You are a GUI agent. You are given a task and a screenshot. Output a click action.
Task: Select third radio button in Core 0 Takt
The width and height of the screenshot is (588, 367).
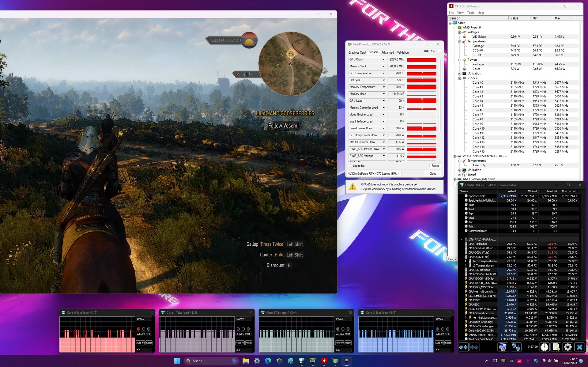click(x=149, y=329)
